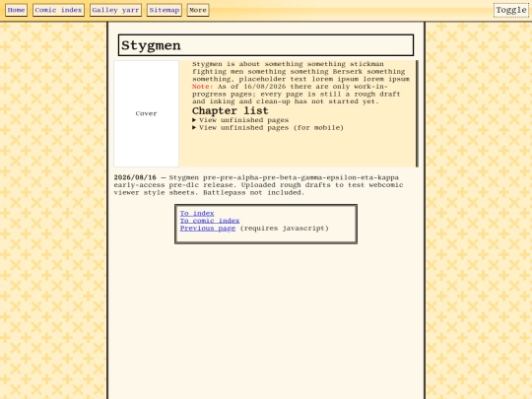The width and height of the screenshot is (532, 399).
Task: Go to Comic index in top bar
Action: click(58, 10)
